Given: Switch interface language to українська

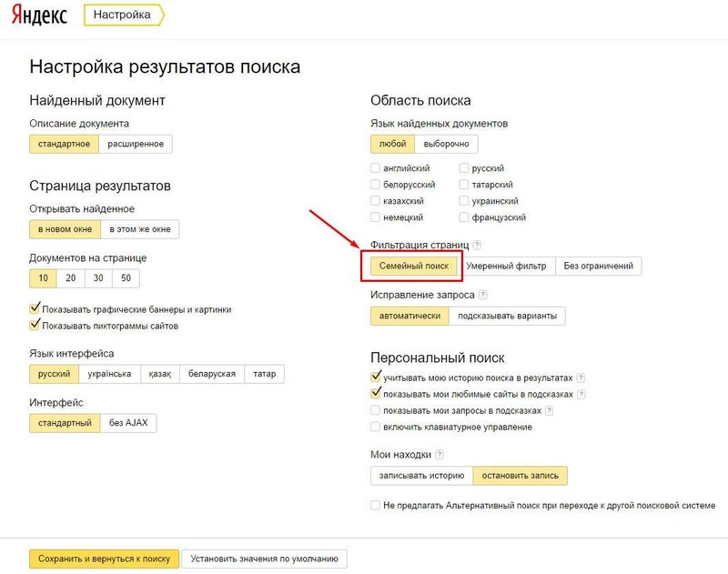Looking at the screenshot, I should tap(110, 374).
